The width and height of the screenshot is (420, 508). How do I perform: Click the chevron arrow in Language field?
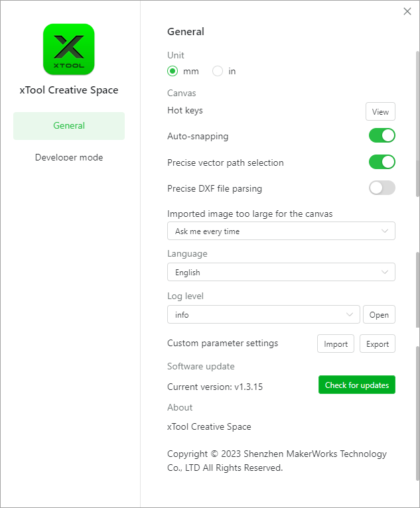385,273
